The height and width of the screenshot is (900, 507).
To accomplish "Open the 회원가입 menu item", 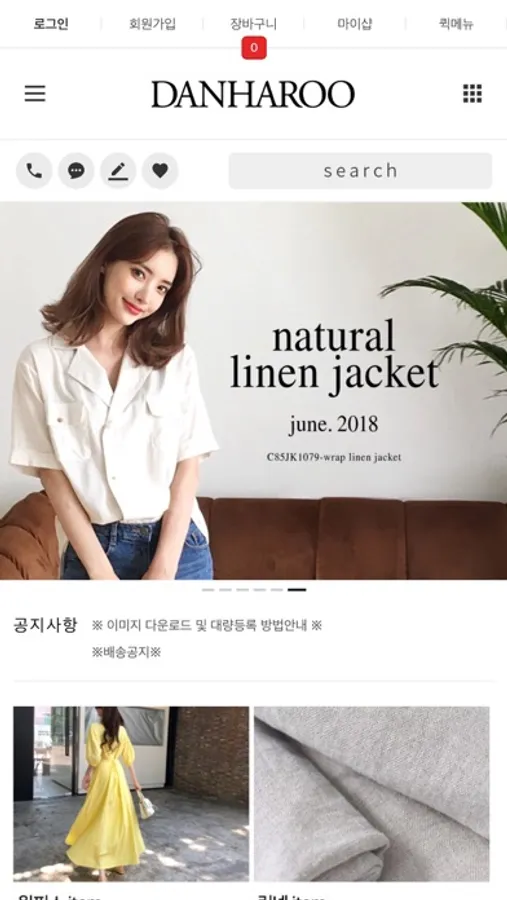I will (x=152, y=24).
